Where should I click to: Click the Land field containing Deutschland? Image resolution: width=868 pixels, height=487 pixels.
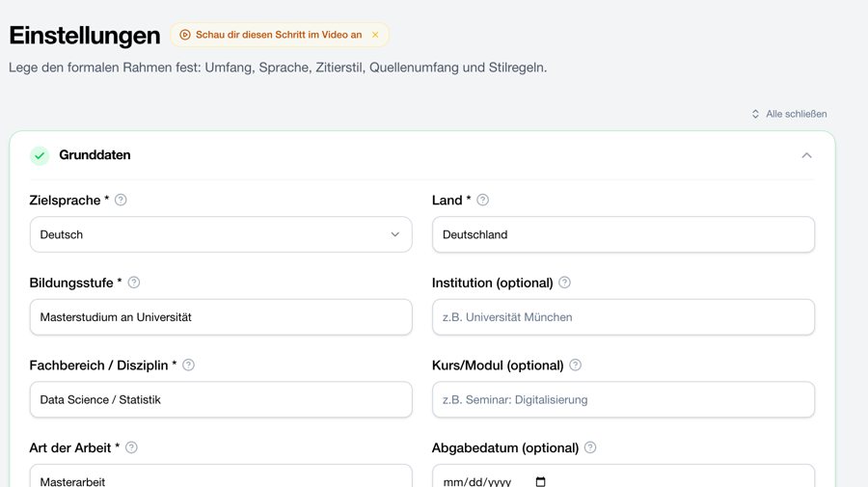tap(623, 234)
